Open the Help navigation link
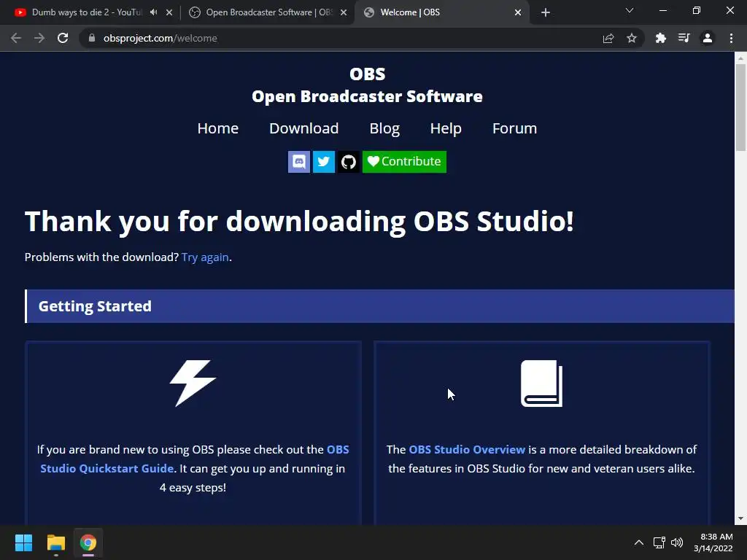747x560 pixels. tap(446, 128)
